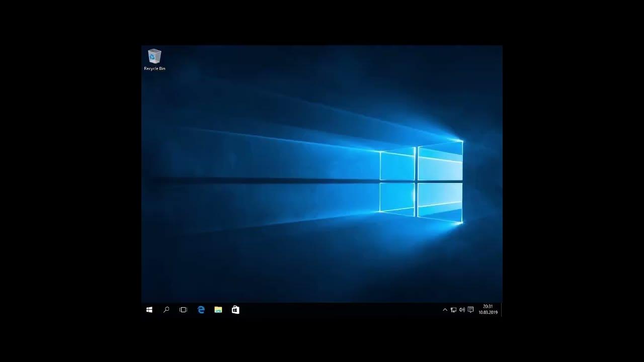Screen dimensions: 644x362
Task: Click the Show Desktop strip beside the clock
Action: [502, 310]
